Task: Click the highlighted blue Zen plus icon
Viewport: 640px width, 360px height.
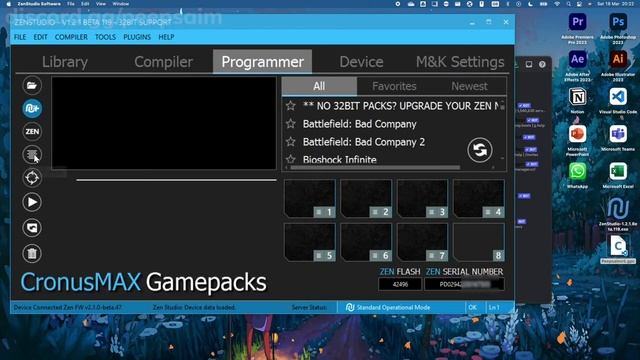Action: (x=32, y=109)
